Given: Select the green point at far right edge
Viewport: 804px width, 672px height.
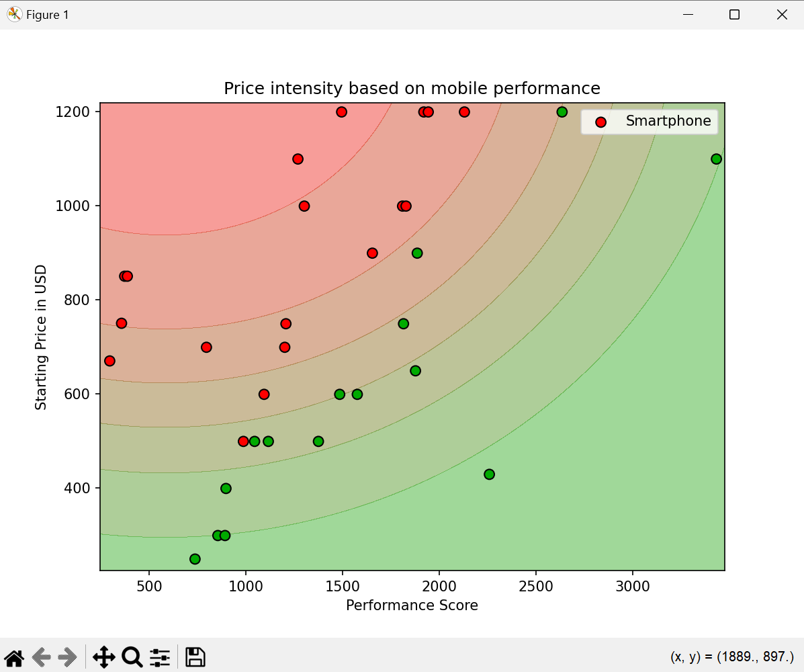Looking at the screenshot, I should 716,159.
